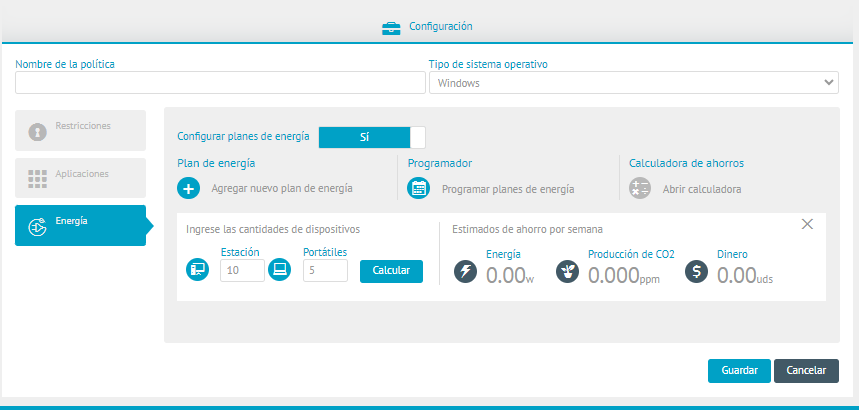Viewport: 859px width, 410px height.
Task: Click the Programador heading
Action: pos(440,163)
